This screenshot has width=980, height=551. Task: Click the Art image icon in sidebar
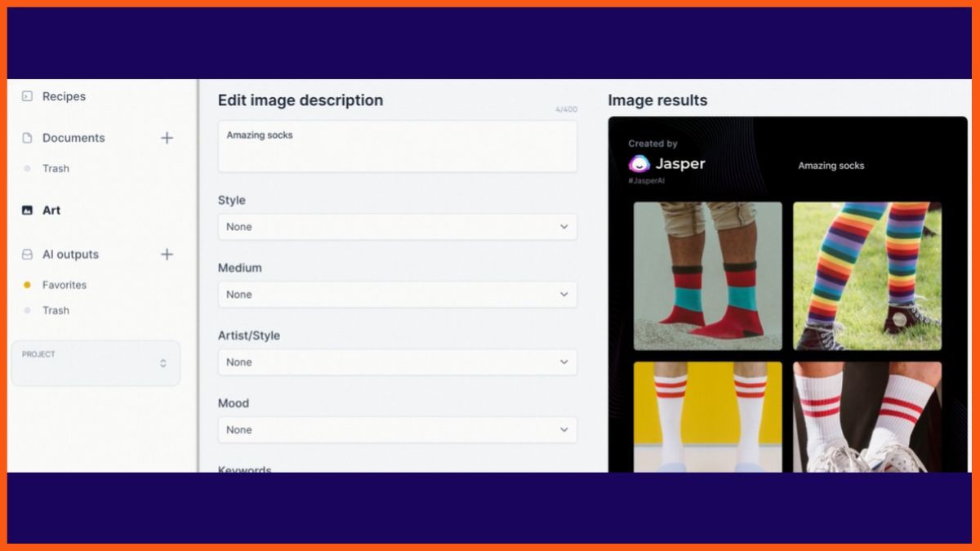27,211
